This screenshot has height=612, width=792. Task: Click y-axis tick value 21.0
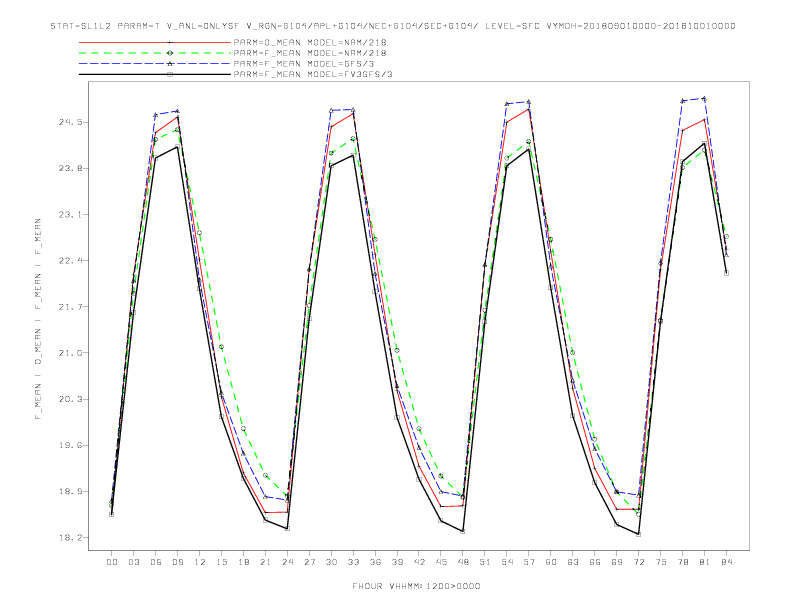(70, 353)
